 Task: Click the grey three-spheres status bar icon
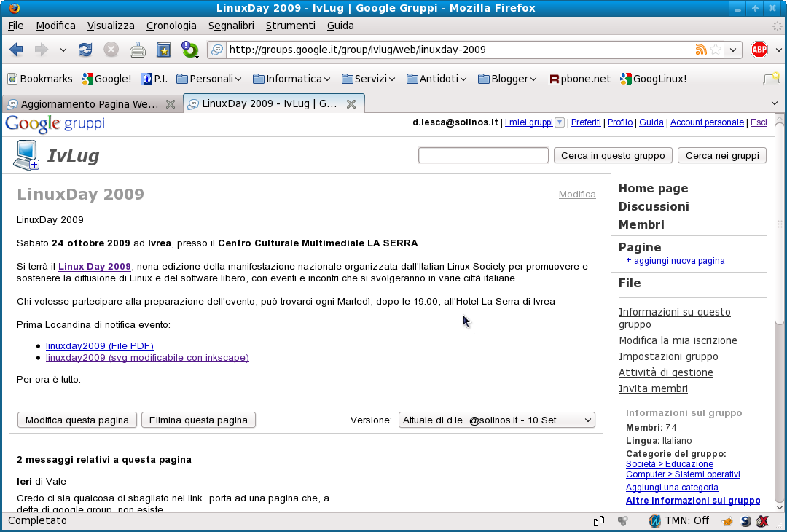(623, 521)
